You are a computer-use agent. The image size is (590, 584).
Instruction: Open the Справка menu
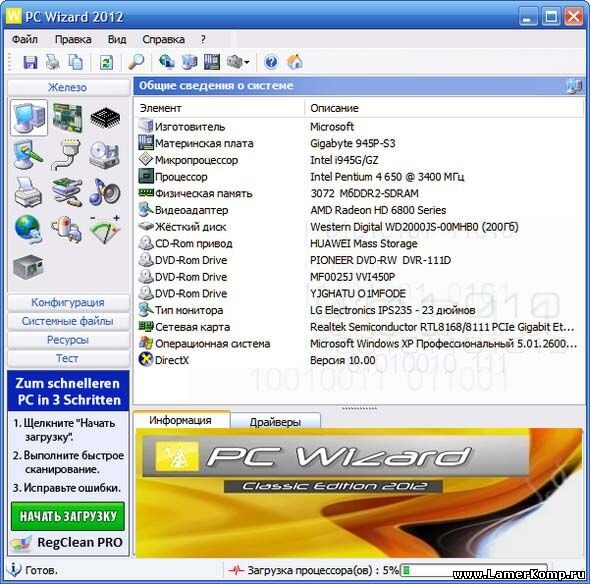163,39
